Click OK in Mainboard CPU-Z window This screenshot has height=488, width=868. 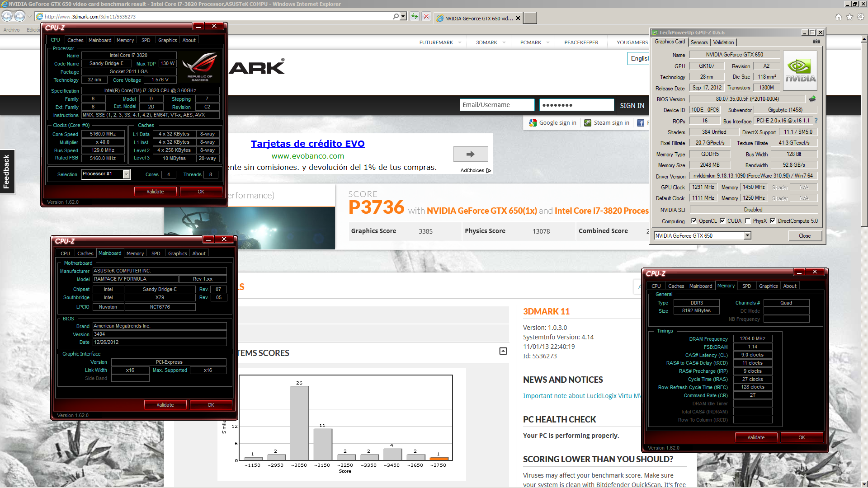coord(211,405)
